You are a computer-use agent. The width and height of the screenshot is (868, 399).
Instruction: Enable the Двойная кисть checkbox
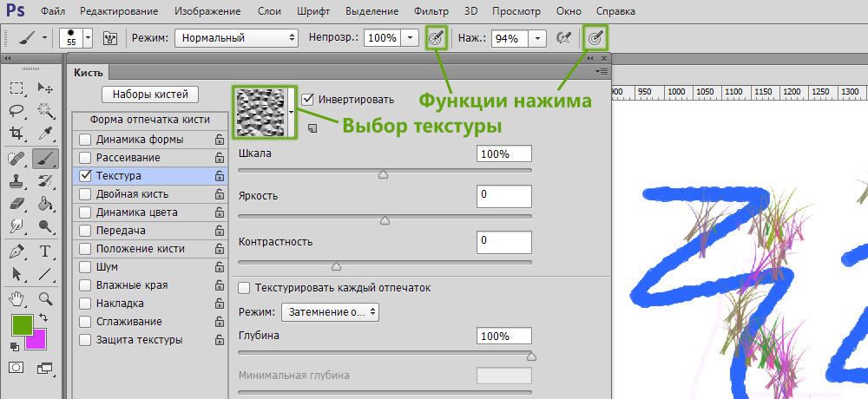coord(85,194)
